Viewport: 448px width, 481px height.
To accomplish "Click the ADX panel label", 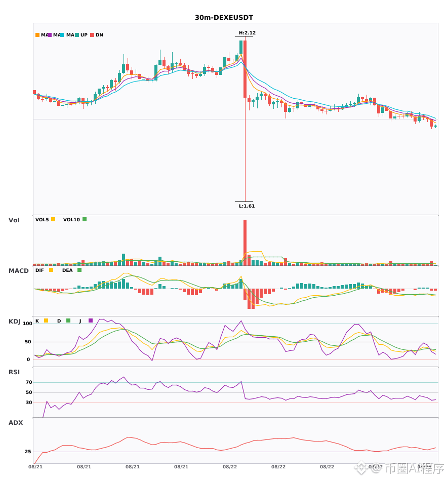I will [x=16, y=423].
